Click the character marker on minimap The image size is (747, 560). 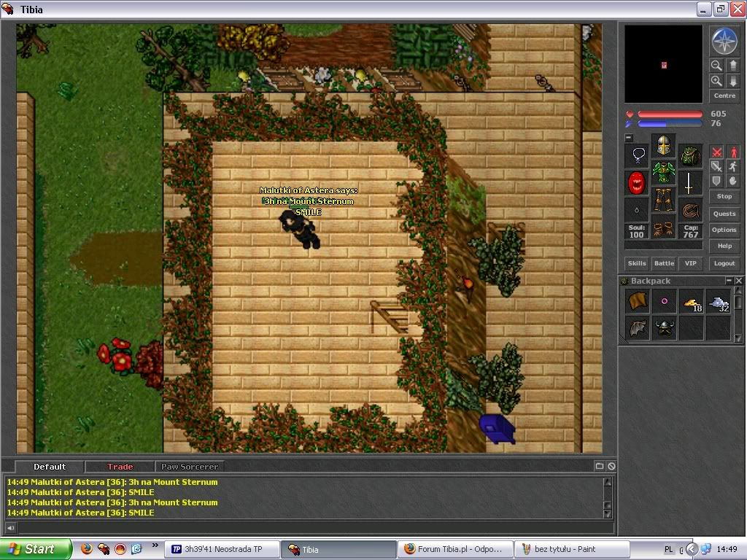(664, 65)
